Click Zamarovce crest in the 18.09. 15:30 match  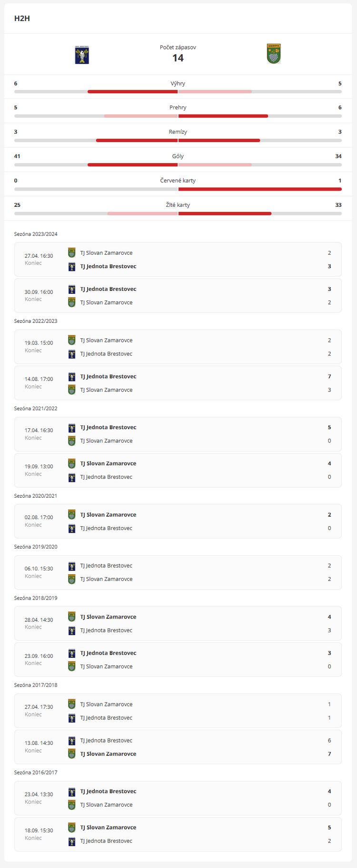[72, 828]
